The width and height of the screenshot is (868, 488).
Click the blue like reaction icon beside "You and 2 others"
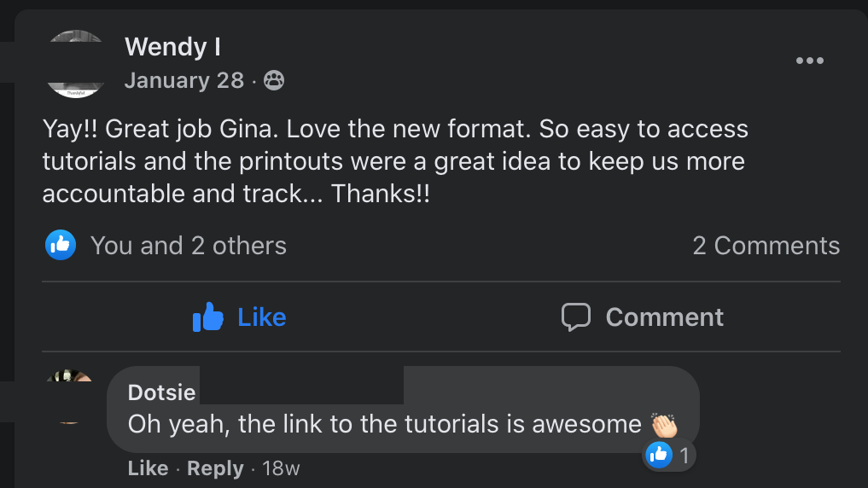coord(61,246)
